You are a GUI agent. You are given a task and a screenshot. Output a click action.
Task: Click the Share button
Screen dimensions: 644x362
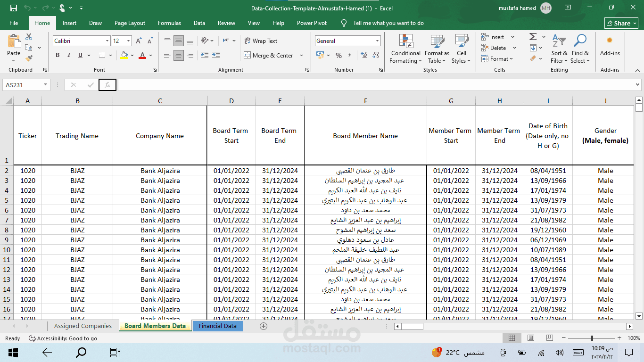pos(621,23)
